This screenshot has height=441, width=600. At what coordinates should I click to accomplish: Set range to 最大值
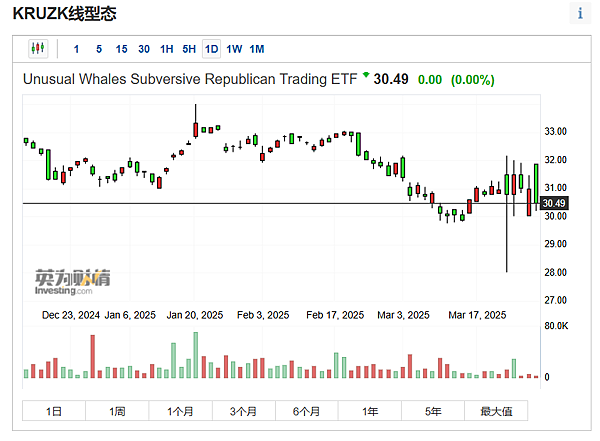point(496,411)
